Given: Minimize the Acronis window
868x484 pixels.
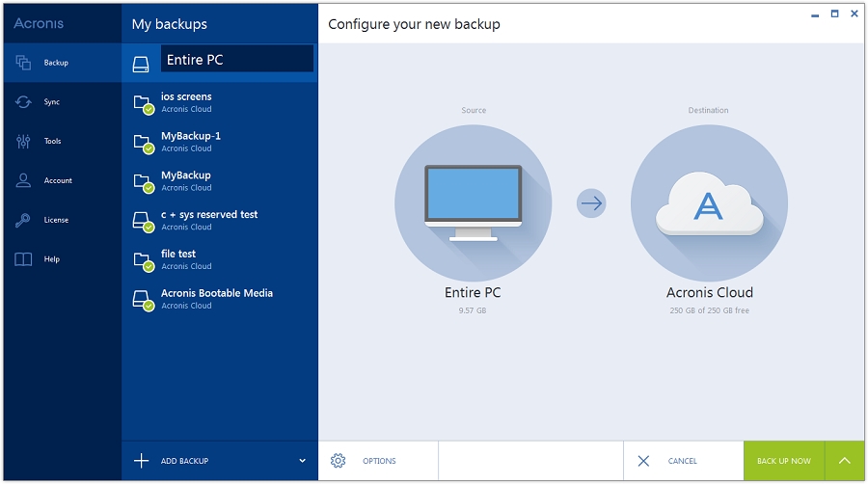Looking at the screenshot, I should pyautogui.click(x=815, y=14).
